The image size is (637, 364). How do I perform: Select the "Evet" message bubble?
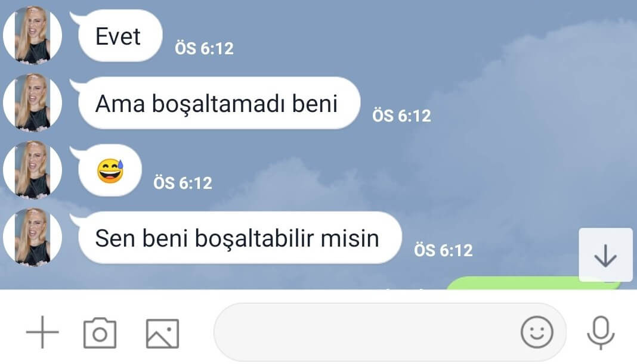point(120,36)
